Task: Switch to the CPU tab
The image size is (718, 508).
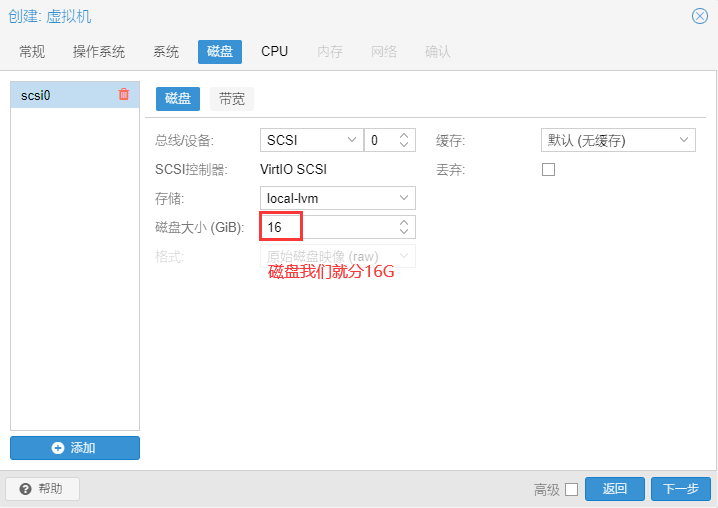Action: tap(274, 51)
